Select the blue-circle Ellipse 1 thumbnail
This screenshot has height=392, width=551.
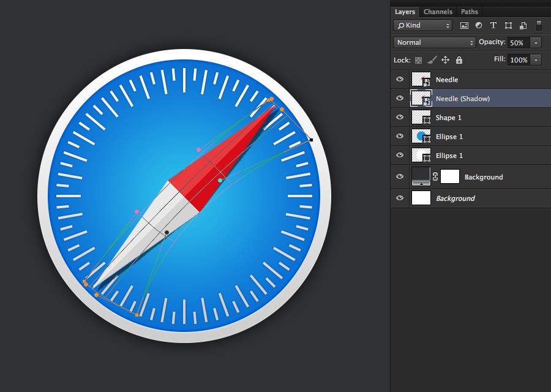pos(421,137)
